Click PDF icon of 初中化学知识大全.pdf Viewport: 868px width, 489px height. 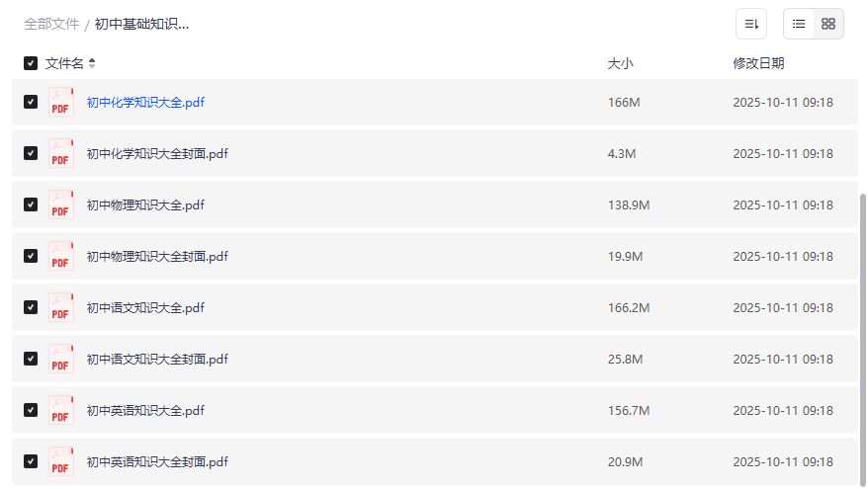(x=61, y=102)
